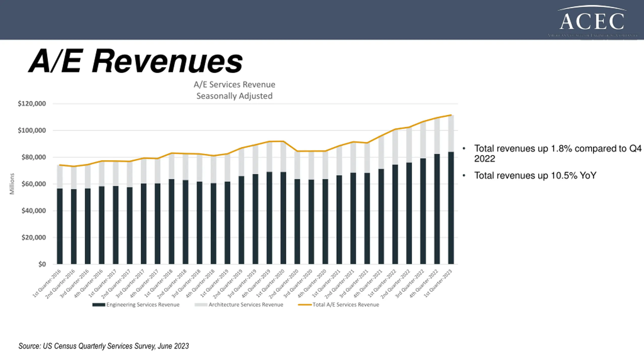Select the Engineering Services Revenue legend swatch
644x362 pixels.
click(99, 305)
